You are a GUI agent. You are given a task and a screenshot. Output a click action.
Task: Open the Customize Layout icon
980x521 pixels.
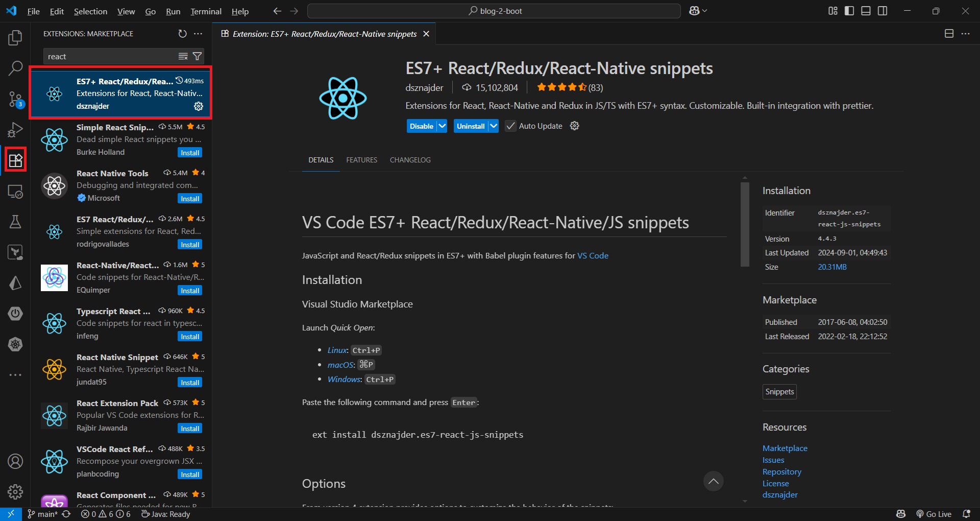click(833, 11)
